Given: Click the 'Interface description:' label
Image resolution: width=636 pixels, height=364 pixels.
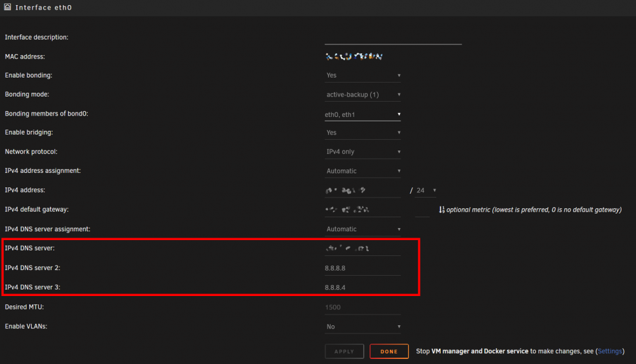Looking at the screenshot, I should click(36, 37).
